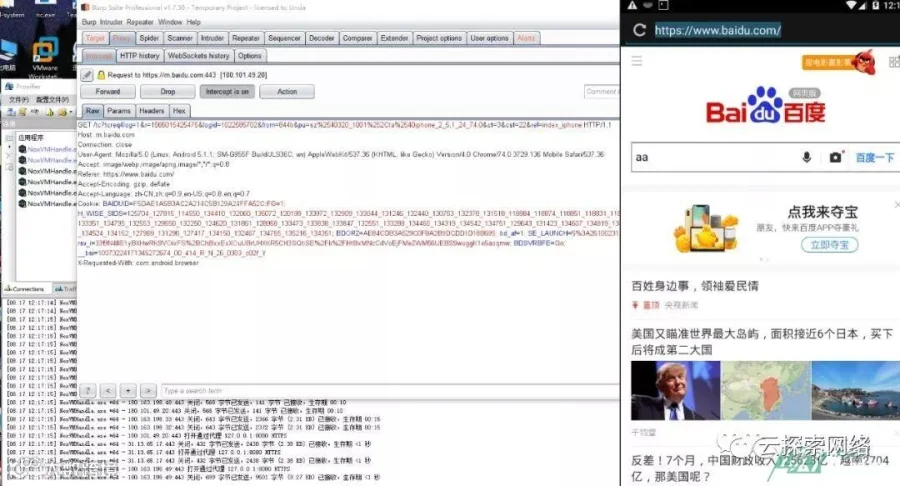900x486 pixels.
Task: Switch to the Comparer tab
Action: (x=358, y=38)
